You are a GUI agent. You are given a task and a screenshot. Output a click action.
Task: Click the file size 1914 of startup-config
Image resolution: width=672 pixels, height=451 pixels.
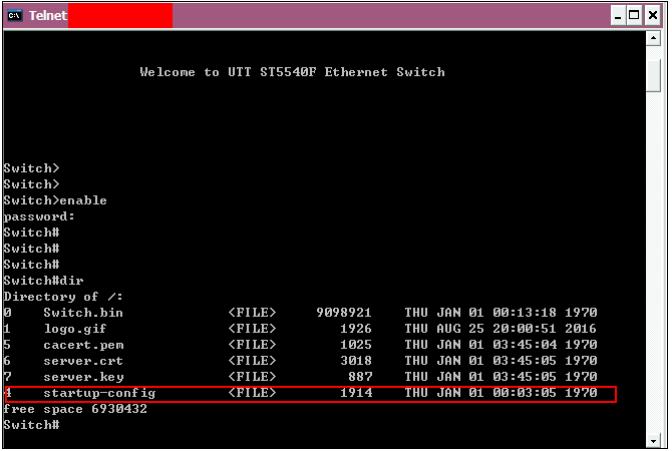tap(356, 393)
